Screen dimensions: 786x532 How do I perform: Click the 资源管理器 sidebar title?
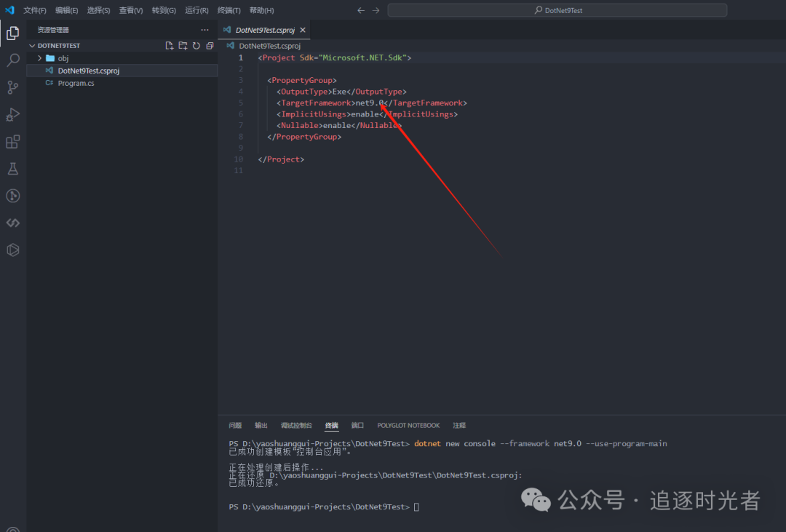pos(53,30)
